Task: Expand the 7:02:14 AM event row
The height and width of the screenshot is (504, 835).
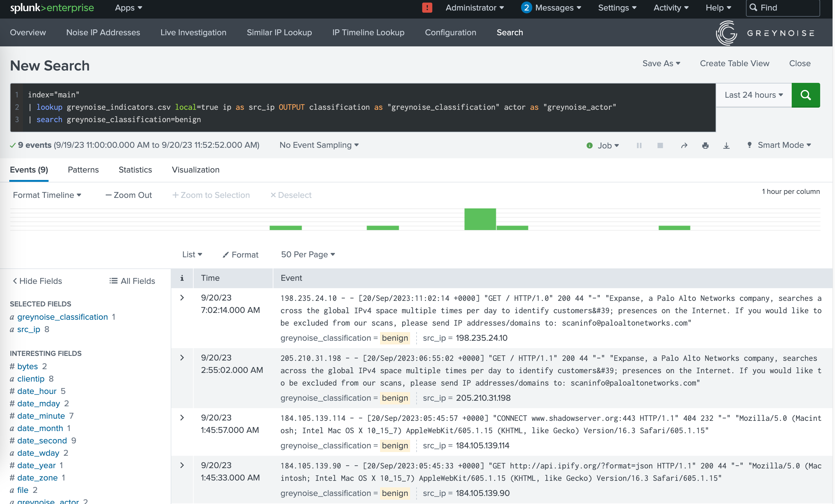Action: [x=182, y=298]
